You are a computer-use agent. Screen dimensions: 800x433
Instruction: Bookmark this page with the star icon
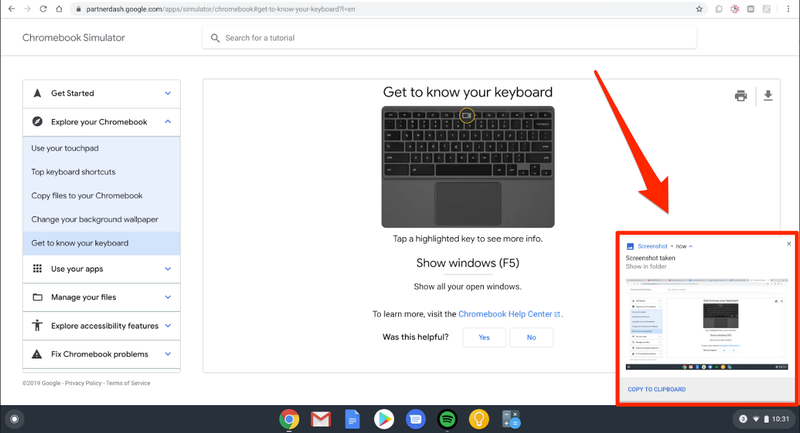click(699, 9)
